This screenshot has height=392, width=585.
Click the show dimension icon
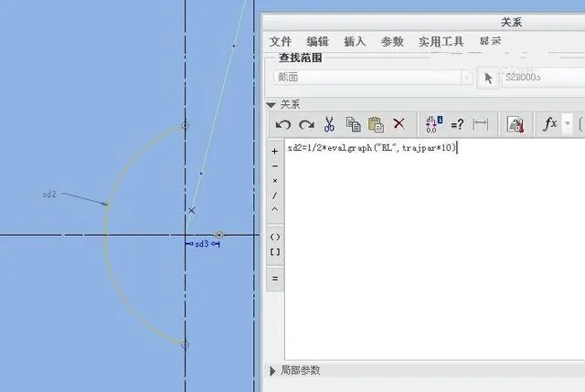[480, 124]
